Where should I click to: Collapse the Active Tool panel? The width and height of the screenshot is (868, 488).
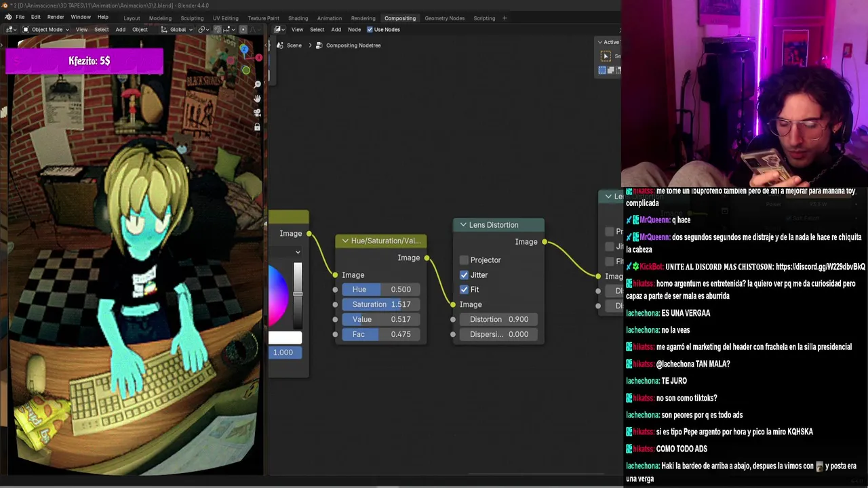[599, 43]
